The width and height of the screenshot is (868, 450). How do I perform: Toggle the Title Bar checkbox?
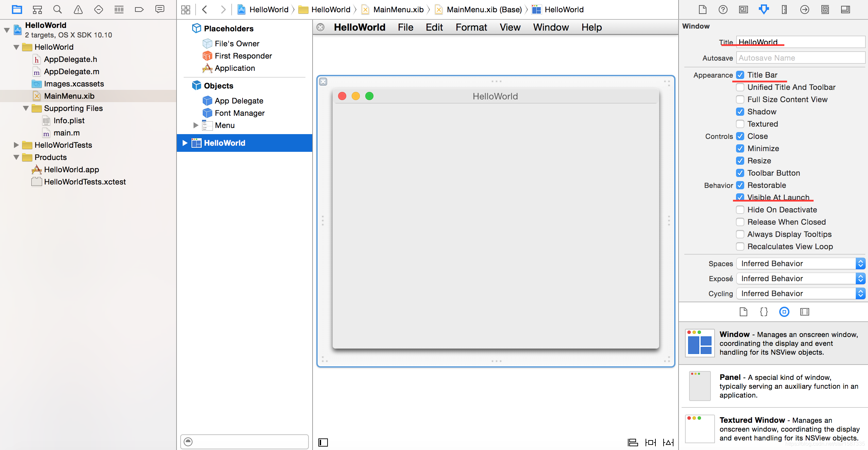point(740,75)
